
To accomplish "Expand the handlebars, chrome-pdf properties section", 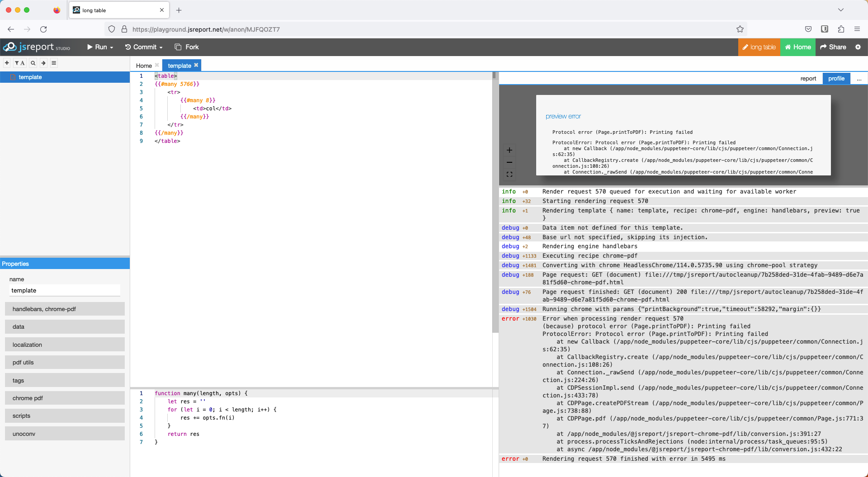I will click(65, 309).
